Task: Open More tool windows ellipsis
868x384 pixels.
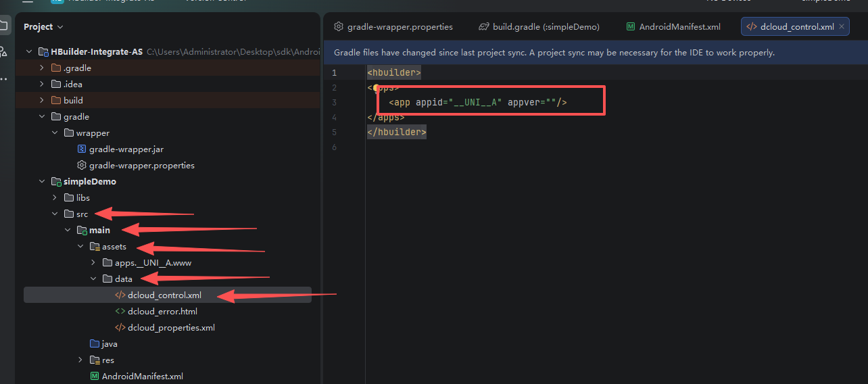Action: 4,79
